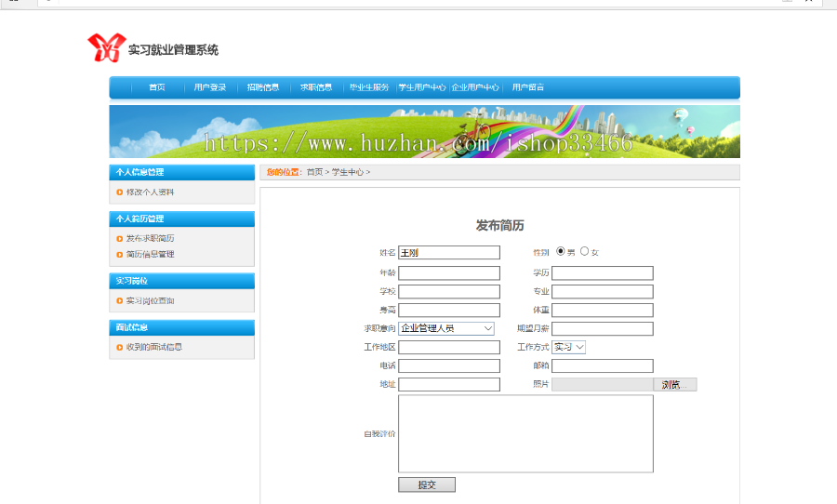Open the 工作方式 dropdown showing 实习

pyautogui.click(x=569, y=347)
